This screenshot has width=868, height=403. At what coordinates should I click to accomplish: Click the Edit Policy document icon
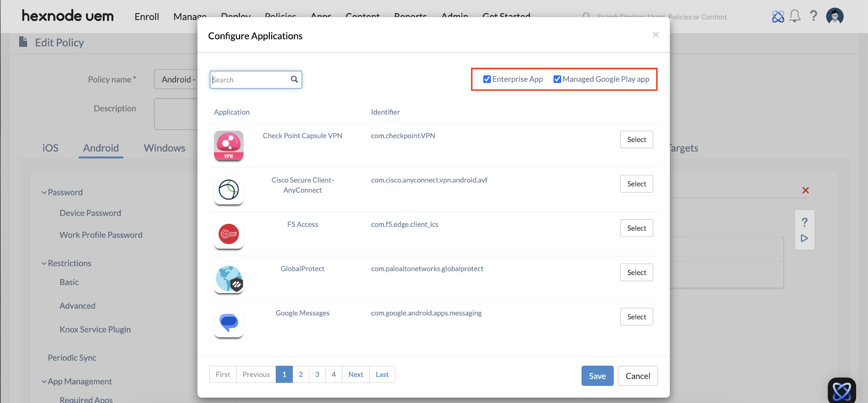[23, 42]
